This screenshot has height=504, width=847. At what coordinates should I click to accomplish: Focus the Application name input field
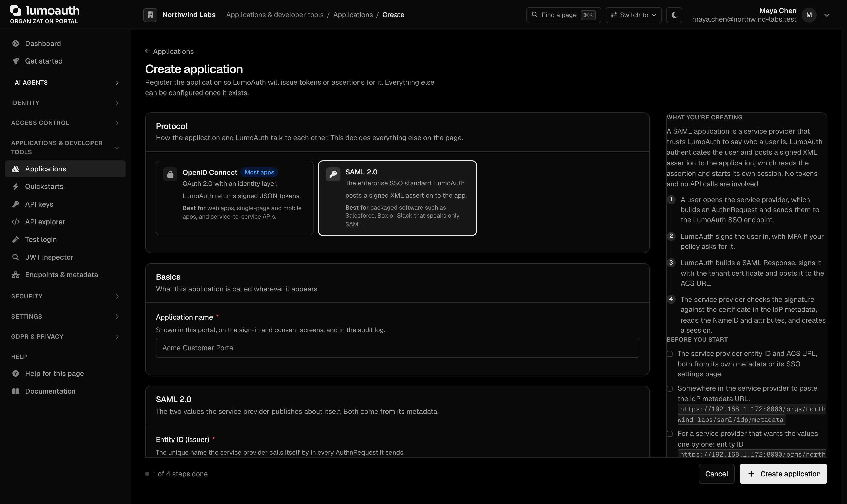click(x=397, y=348)
